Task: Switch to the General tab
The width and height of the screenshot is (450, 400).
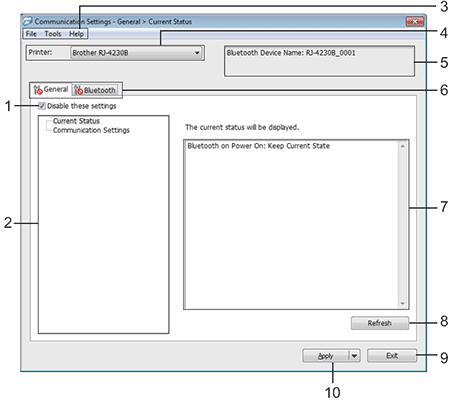Action: point(51,90)
